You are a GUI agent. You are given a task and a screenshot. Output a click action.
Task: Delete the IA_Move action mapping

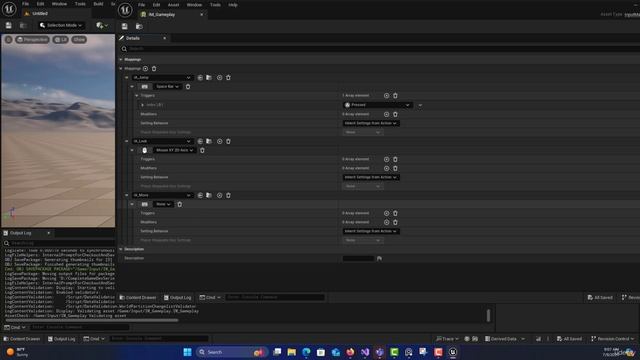[228, 195]
